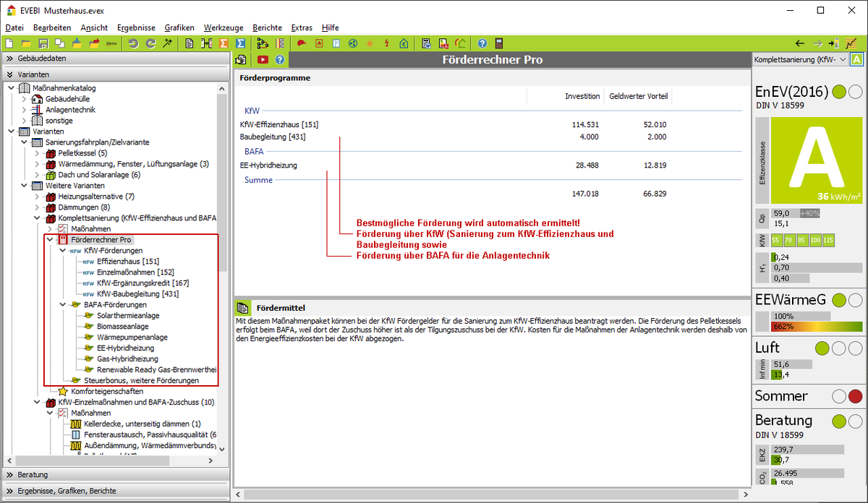Click the Fördermittel panel icon
This screenshot has width=868, height=503.
pos(243,308)
